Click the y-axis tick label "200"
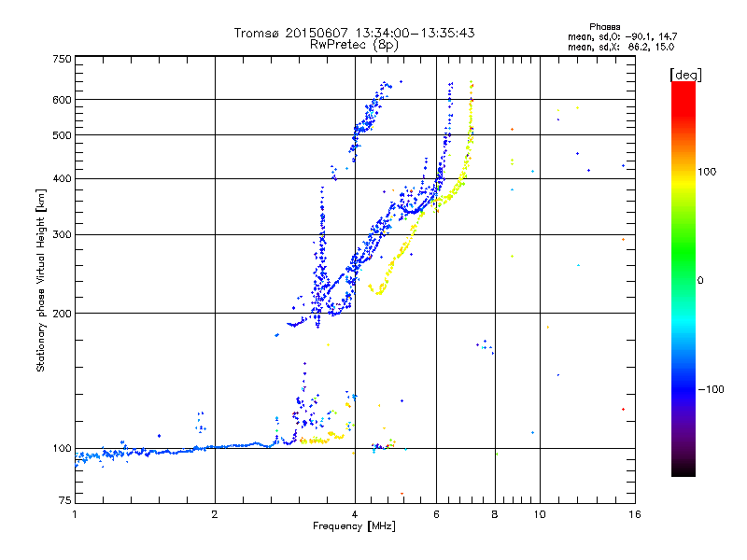747x560 pixels. (x=62, y=314)
